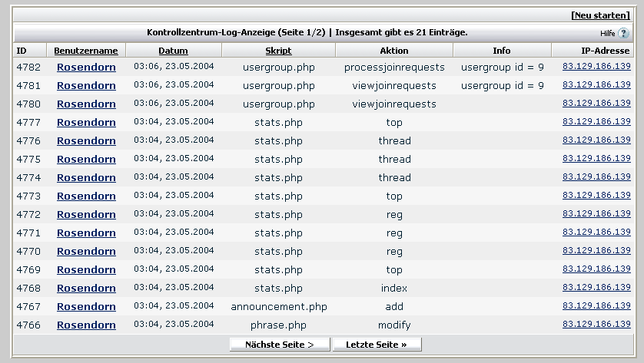The height and width of the screenshot is (363, 644).
Task: Select Rosendorn link in row 4773
Action: click(x=86, y=196)
